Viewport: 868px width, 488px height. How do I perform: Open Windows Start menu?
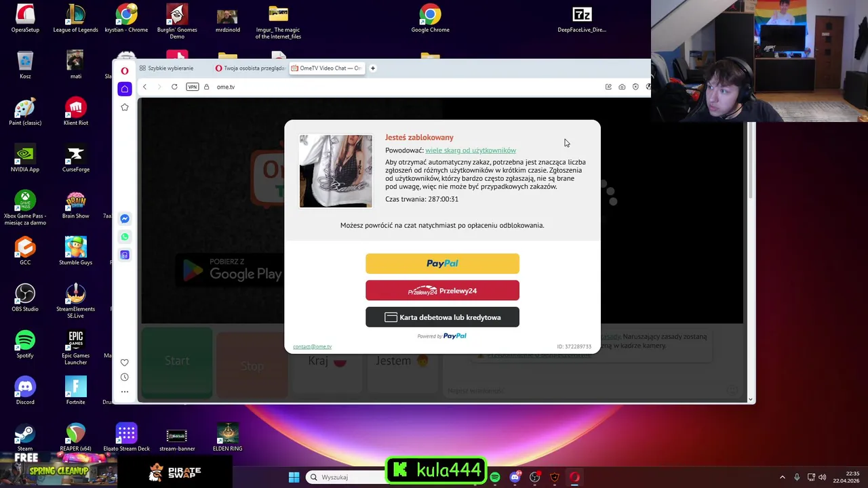[x=294, y=477]
